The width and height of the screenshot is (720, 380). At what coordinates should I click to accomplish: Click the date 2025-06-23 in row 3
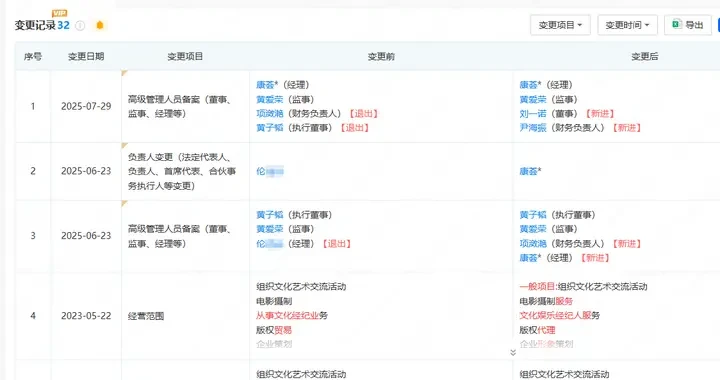click(x=86, y=236)
